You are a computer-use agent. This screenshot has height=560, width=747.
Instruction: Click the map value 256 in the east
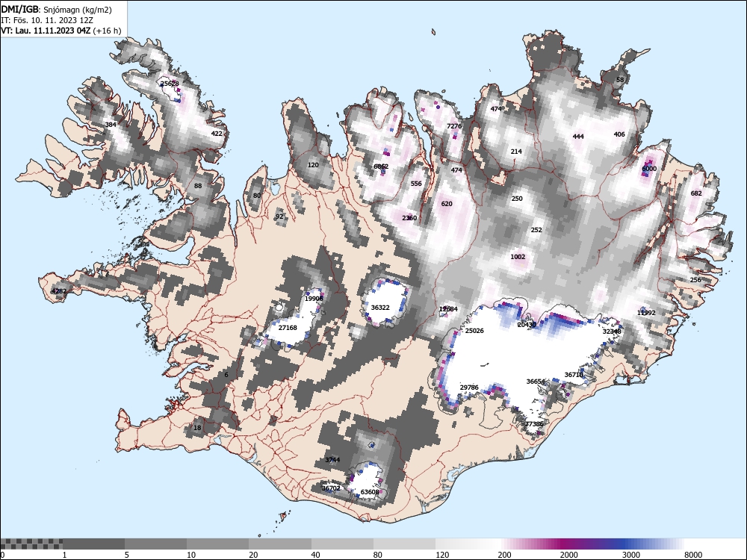[x=695, y=279]
